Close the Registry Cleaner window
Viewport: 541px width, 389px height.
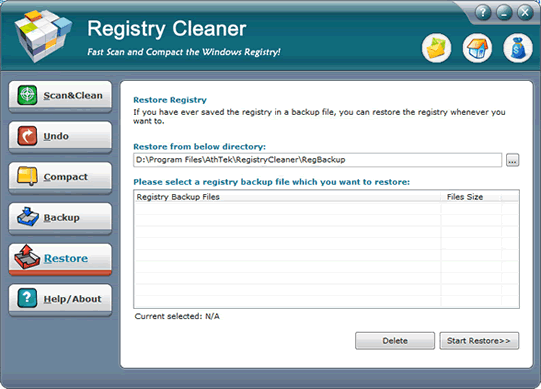525,13
